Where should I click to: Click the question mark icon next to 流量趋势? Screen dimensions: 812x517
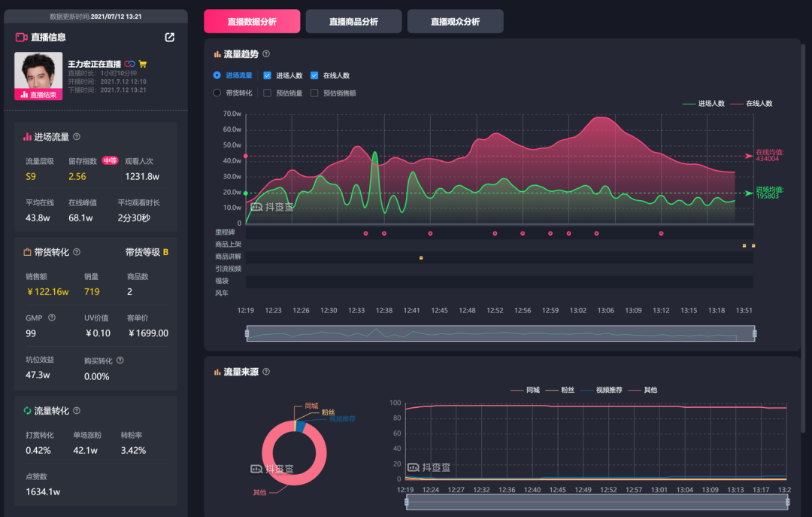click(266, 54)
